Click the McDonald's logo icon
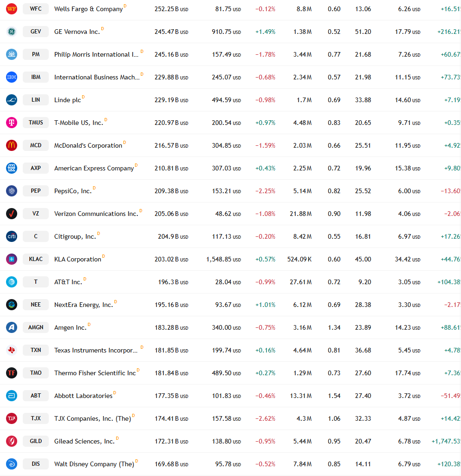 click(x=12, y=145)
